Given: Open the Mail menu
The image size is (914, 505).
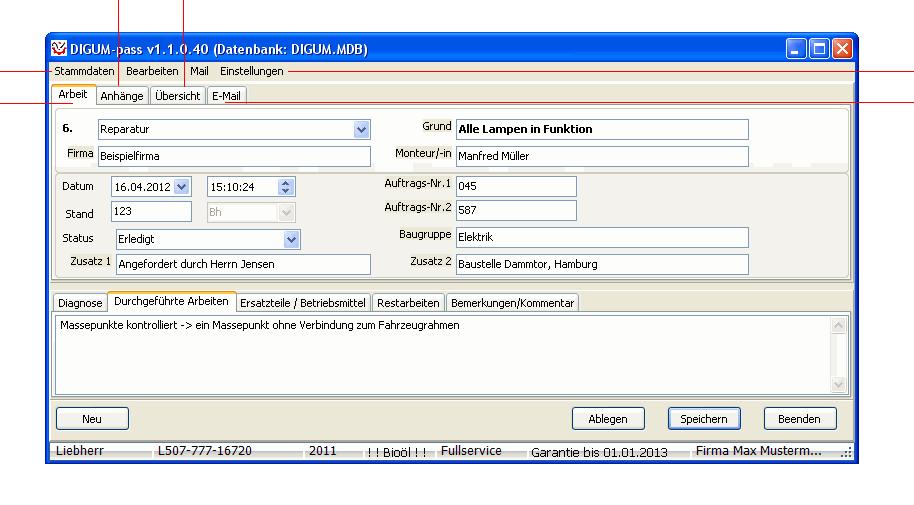Looking at the screenshot, I should [199, 71].
